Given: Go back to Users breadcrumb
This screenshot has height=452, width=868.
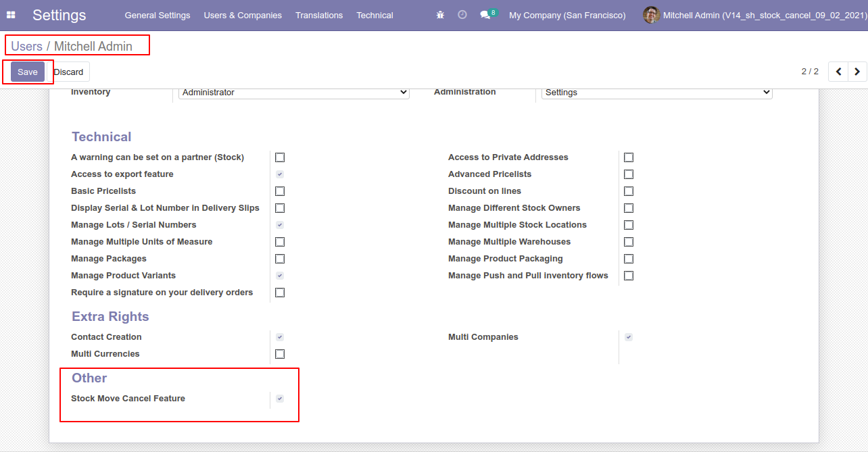Looking at the screenshot, I should click(x=26, y=47).
